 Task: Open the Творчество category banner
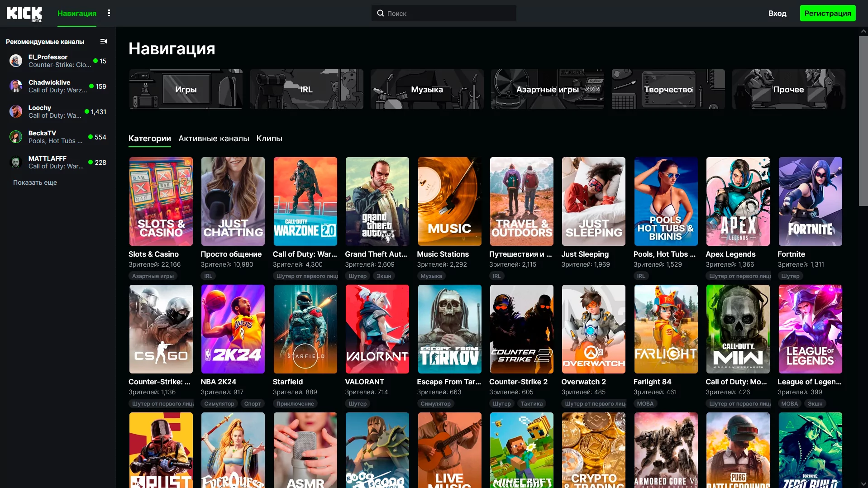click(668, 89)
